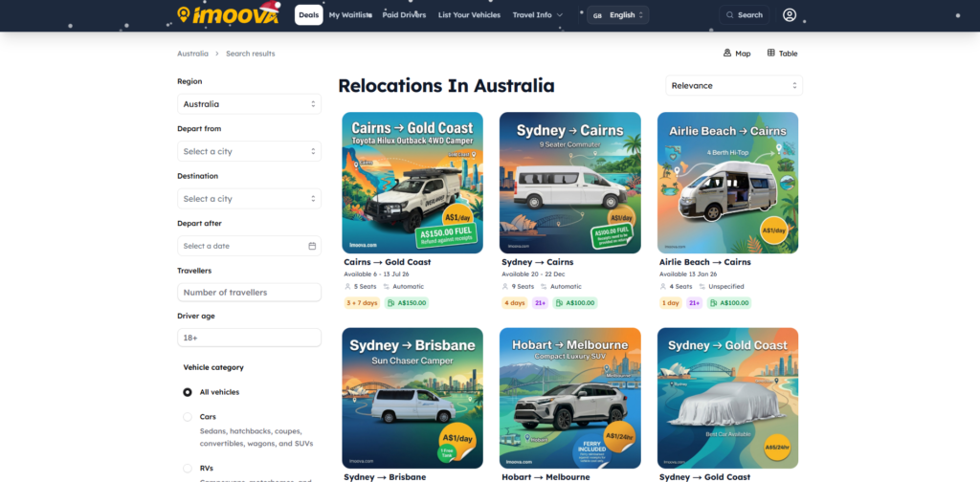
Task: Click the search magnifier icon
Action: point(730,15)
